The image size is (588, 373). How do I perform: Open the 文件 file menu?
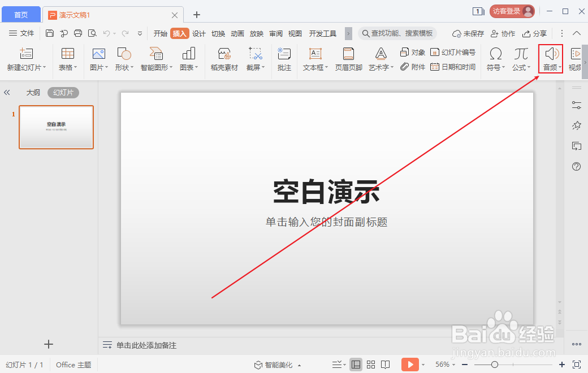click(x=26, y=33)
